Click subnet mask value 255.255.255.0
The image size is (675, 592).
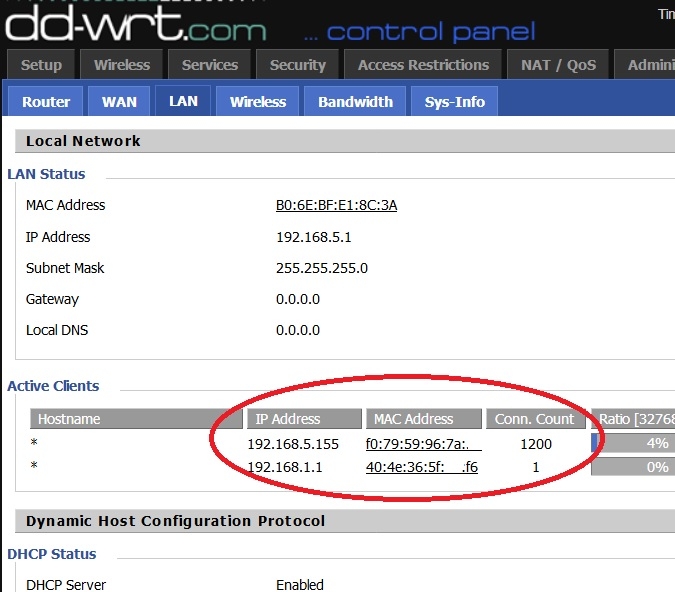322,268
